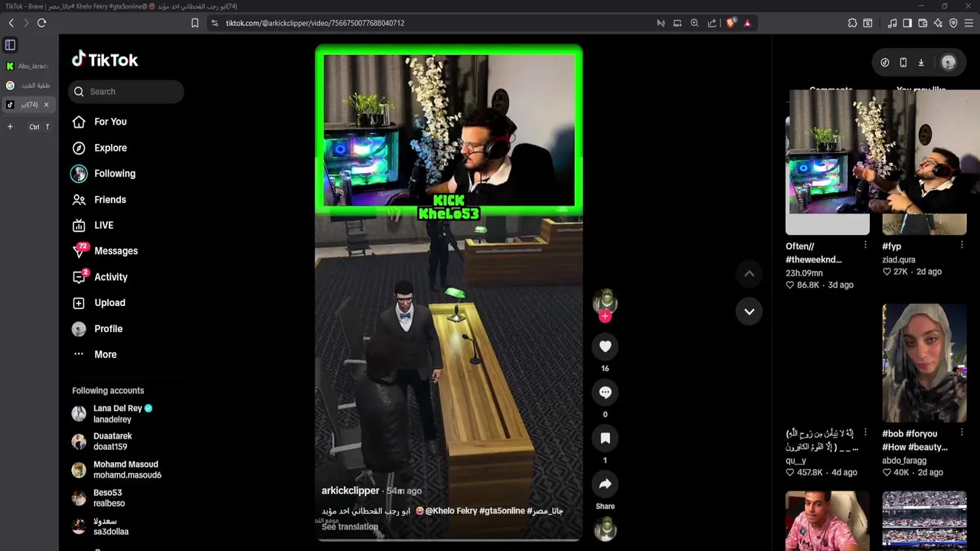Follow creator with red plus badge
Viewport: 980px width, 551px height.
point(605,316)
